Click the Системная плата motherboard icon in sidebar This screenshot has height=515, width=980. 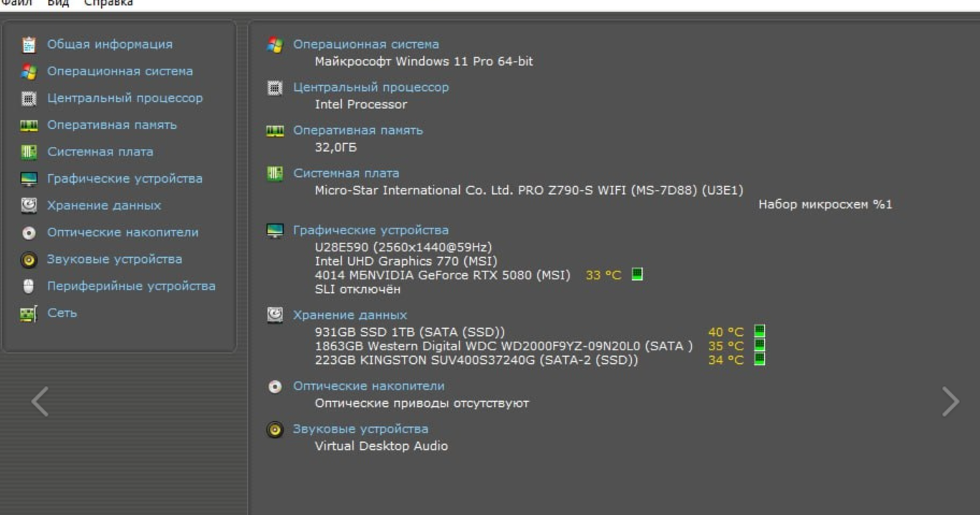[29, 152]
